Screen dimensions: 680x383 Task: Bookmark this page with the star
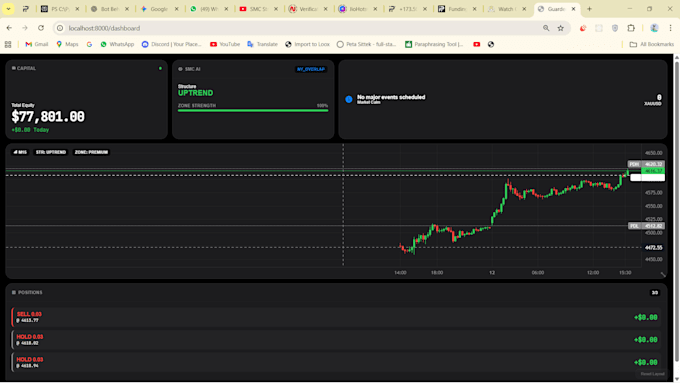coord(561,28)
